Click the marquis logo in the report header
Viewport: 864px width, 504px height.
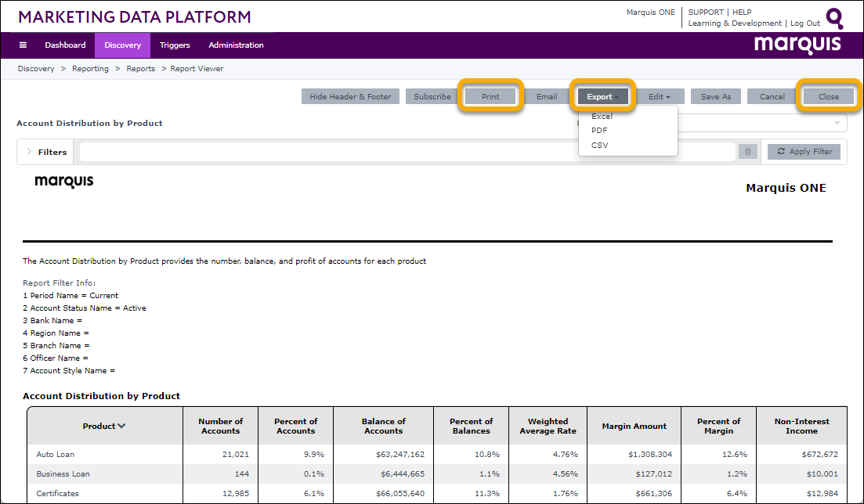(x=64, y=182)
